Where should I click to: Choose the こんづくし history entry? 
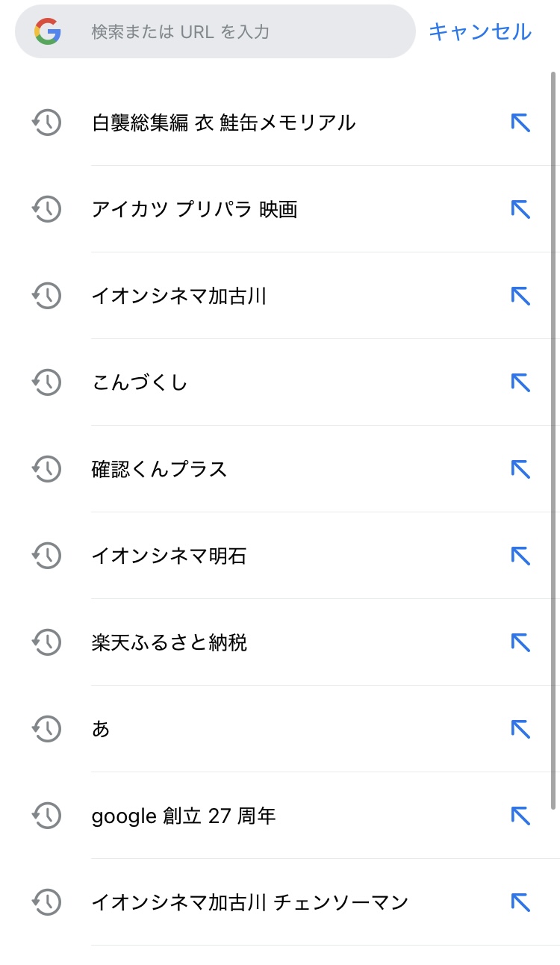pos(140,382)
